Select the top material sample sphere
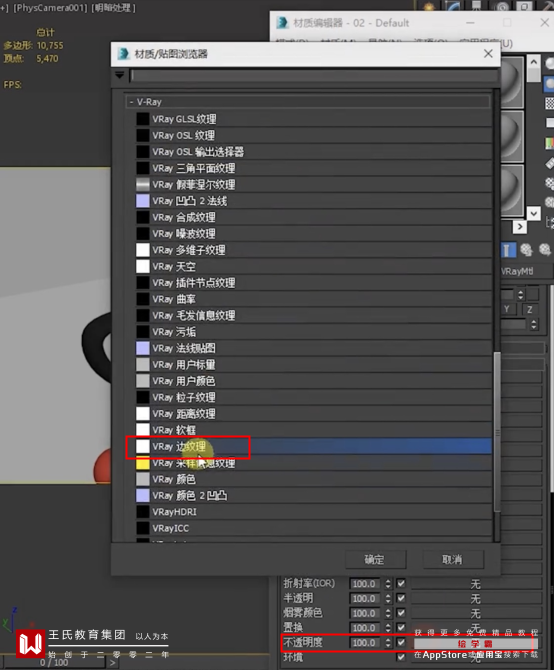 512,82
